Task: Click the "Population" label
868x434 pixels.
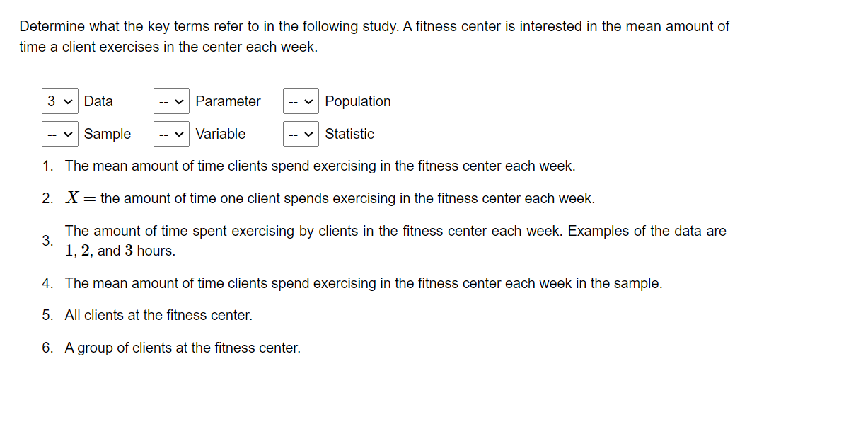Action: pyautogui.click(x=358, y=101)
